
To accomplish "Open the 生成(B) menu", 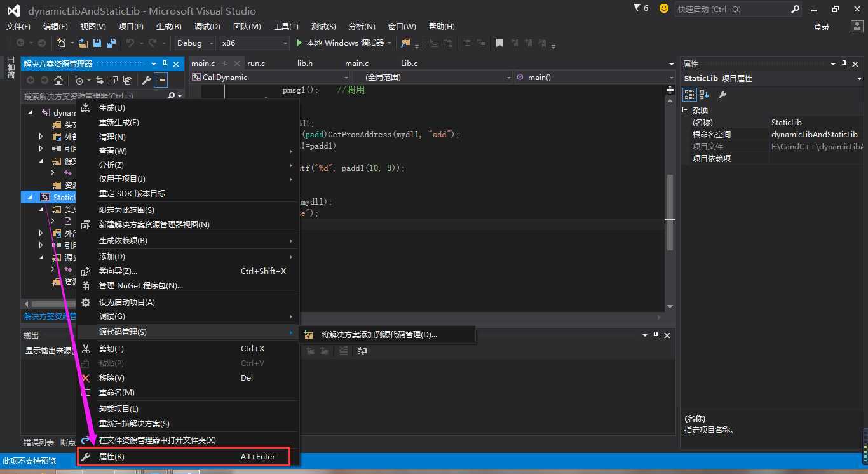I will pyautogui.click(x=168, y=26).
